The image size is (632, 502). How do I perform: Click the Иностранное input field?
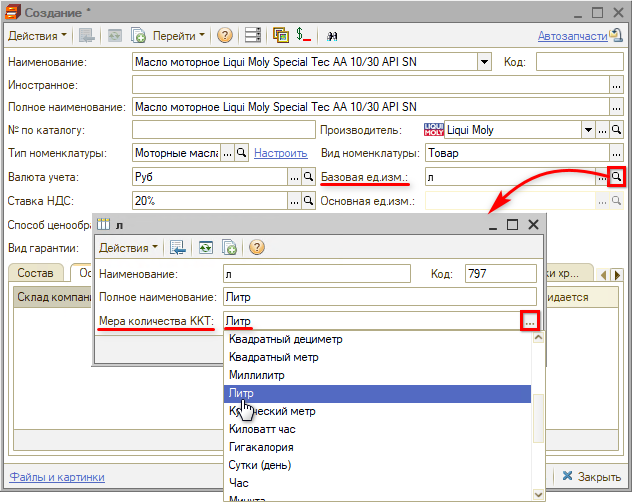pos(371,85)
